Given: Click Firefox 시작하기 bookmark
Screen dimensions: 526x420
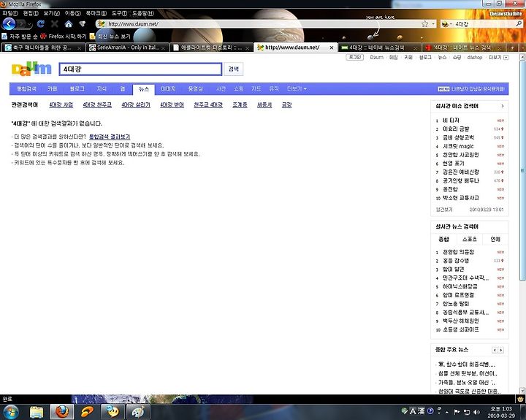Looking at the screenshot, I should [x=64, y=37].
